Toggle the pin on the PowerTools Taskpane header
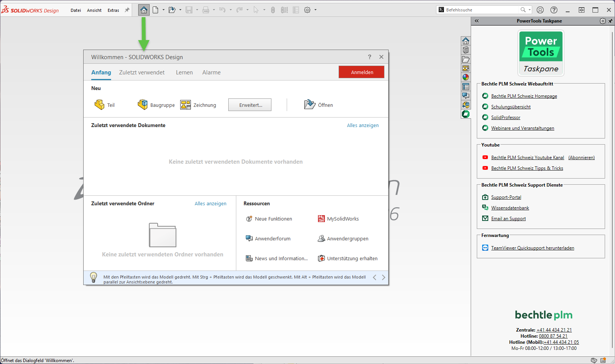The width and height of the screenshot is (615, 364). click(610, 21)
